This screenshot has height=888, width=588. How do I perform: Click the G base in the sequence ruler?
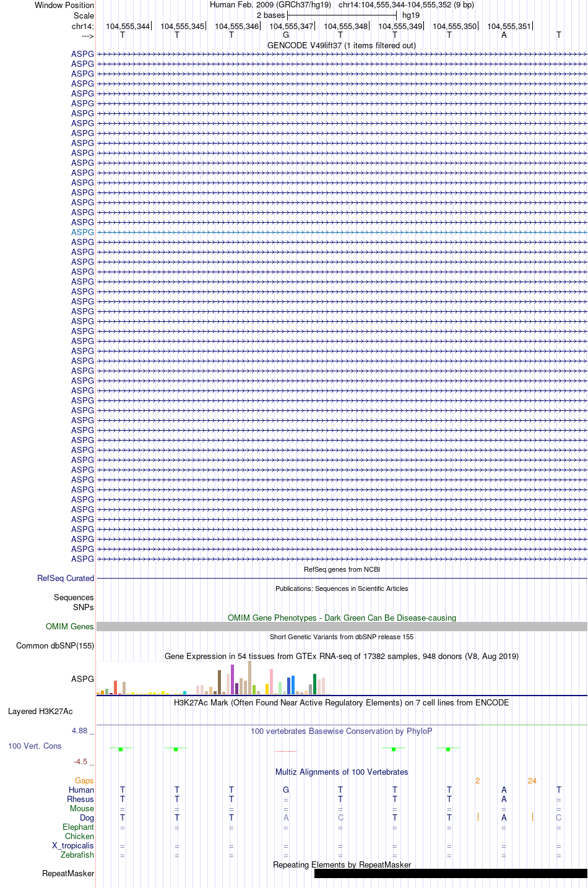click(286, 35)
